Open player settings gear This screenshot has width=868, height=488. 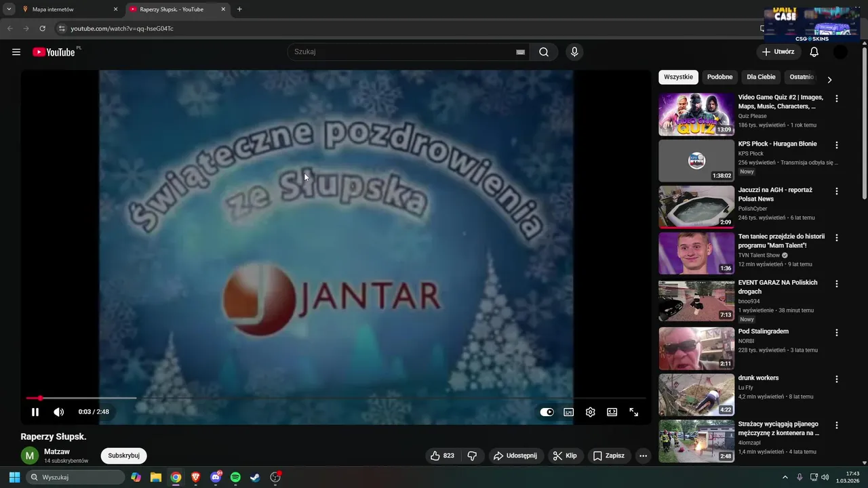click(591, 412)
